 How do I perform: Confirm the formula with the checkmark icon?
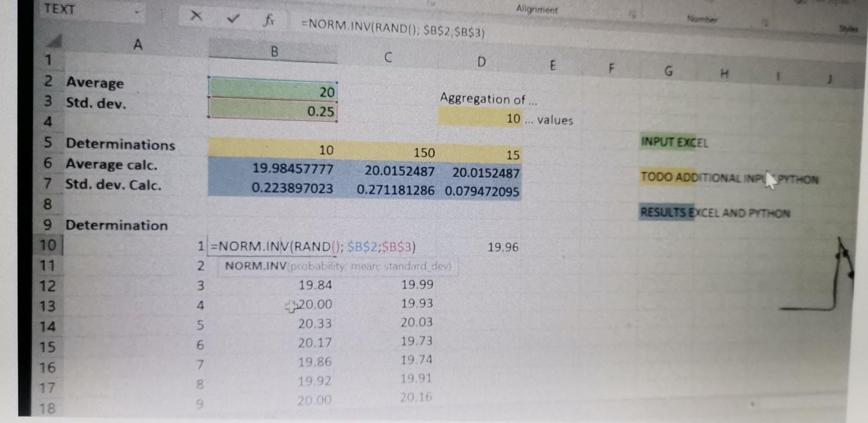(232, 18)
